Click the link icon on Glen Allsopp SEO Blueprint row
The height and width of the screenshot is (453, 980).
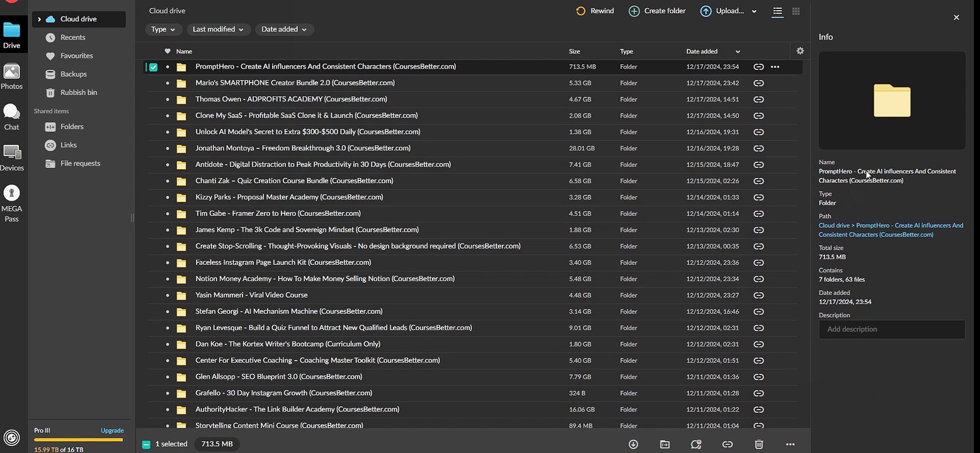759,377
